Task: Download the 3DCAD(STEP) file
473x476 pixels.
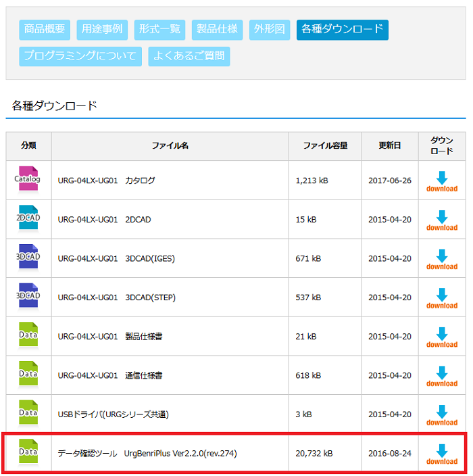Action: pos(442,298)
